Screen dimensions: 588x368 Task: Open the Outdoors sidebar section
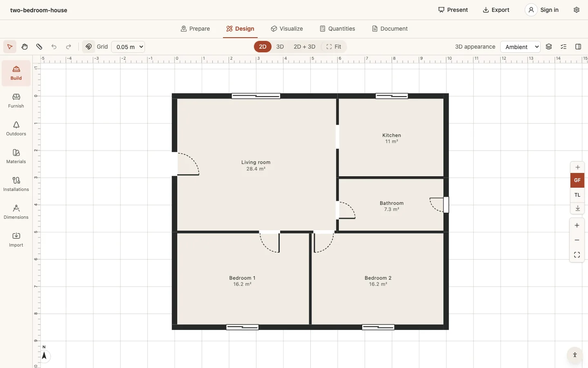pos(16,129)
